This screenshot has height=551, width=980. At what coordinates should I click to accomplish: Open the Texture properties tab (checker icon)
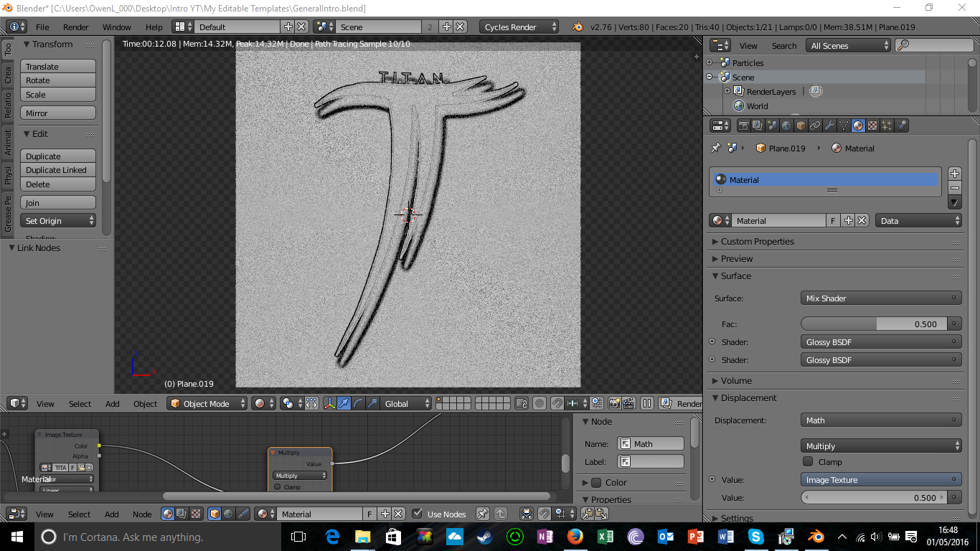873,126
